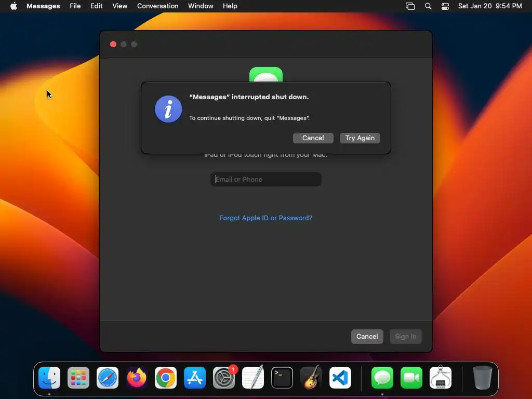Click the date and time in menu bar
Image resolution: width=532 pixels, height=399 pixels.
coord(490,6)
